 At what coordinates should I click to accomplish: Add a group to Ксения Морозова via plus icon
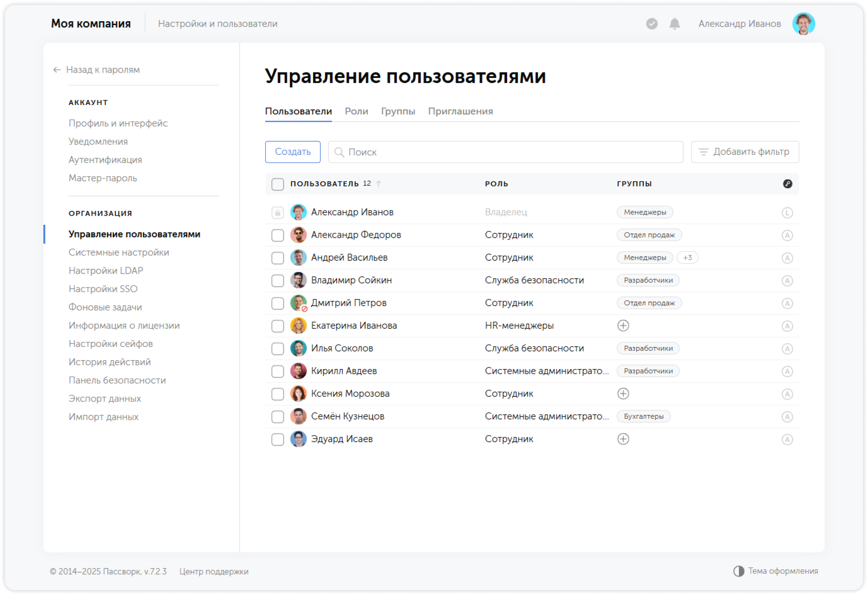(x=623, y=394)
